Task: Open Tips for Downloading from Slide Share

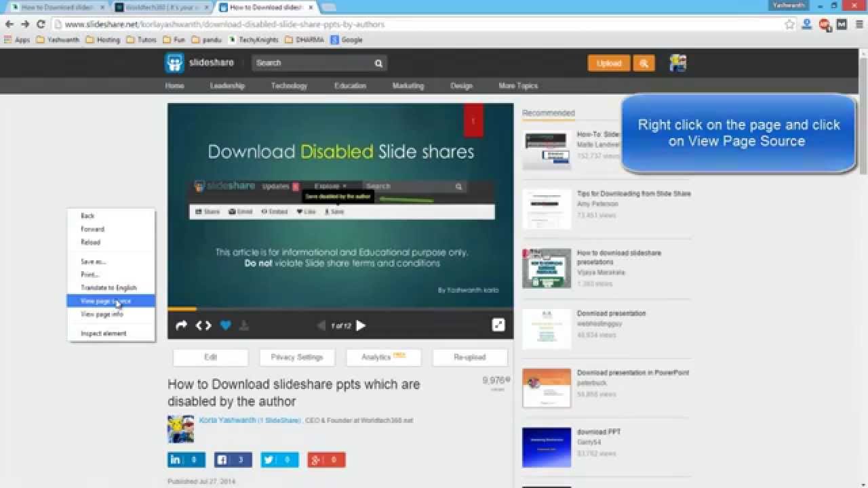Action: tap(633, 194)
